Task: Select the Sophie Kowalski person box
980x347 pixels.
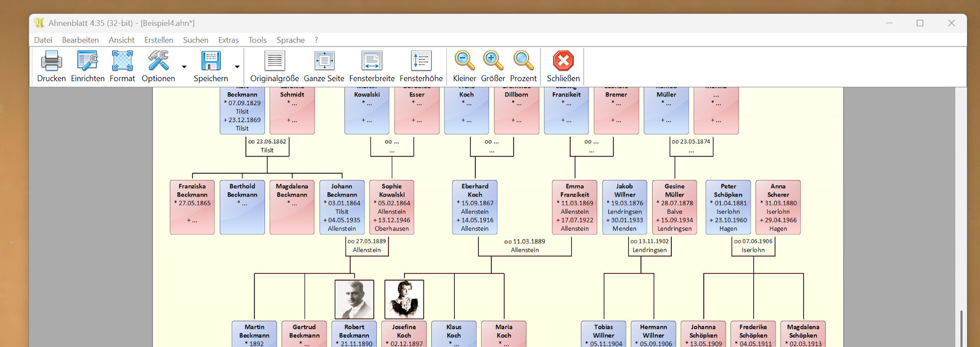Action: click(391, 207)
